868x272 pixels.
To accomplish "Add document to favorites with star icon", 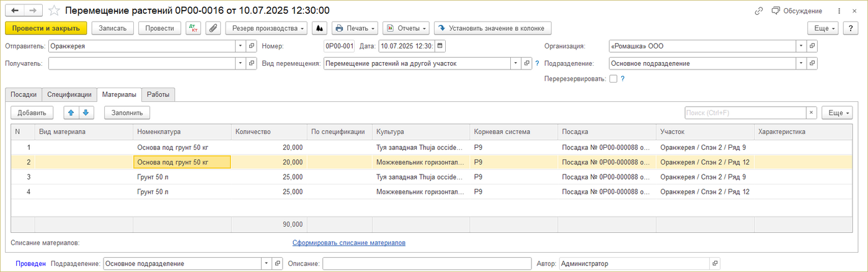I will coord(55,11).
